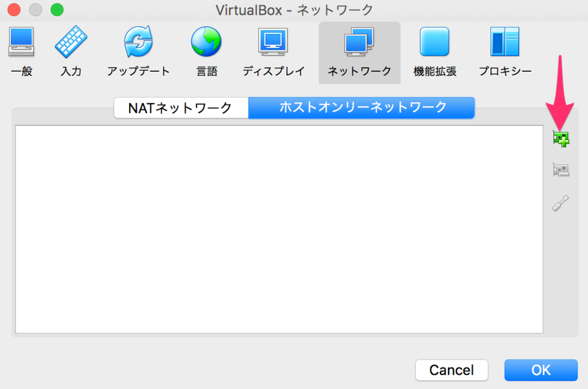Image resolution: width=588 pixels, height=389 pixels.
Task: Click the green zoom window button
Action: 57,9
